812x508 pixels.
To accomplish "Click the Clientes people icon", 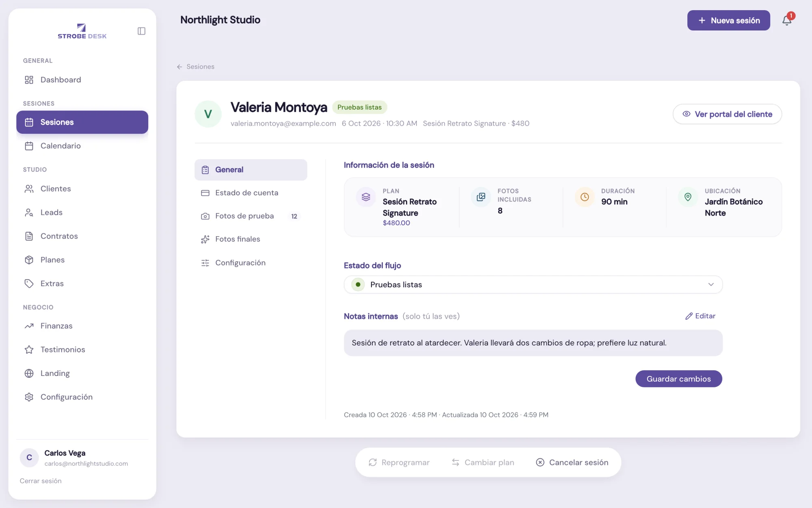I will click(29, 189).
